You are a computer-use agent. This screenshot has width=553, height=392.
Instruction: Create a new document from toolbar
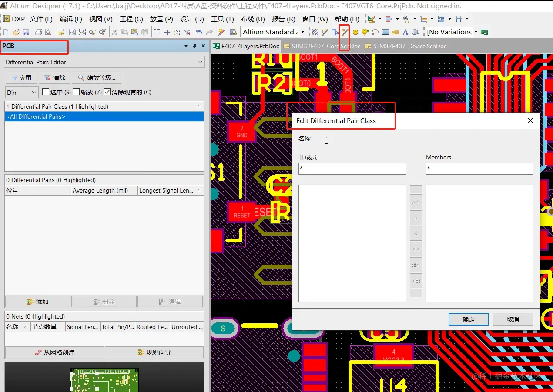pos(6,32)
